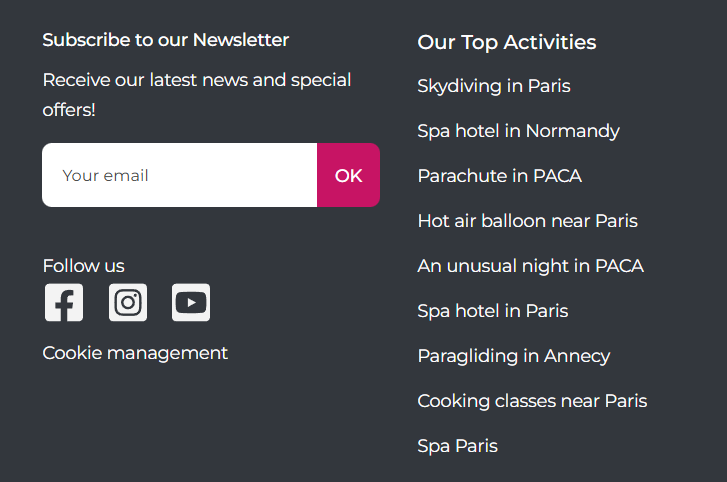The image size is (727, 482).
Task: Select Parachute in PACA link
Action: (x=499, y=176)
